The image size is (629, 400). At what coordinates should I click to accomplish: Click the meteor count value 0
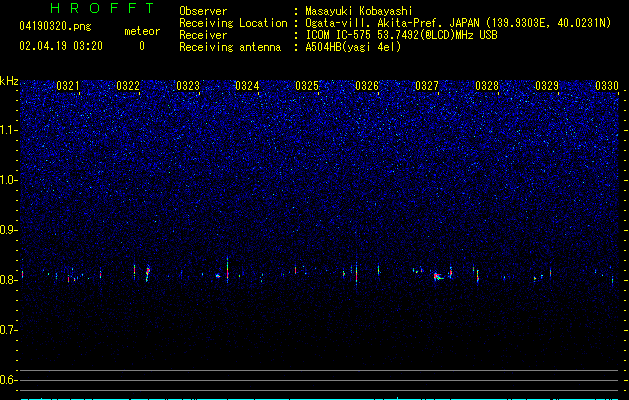click(142, 46)
